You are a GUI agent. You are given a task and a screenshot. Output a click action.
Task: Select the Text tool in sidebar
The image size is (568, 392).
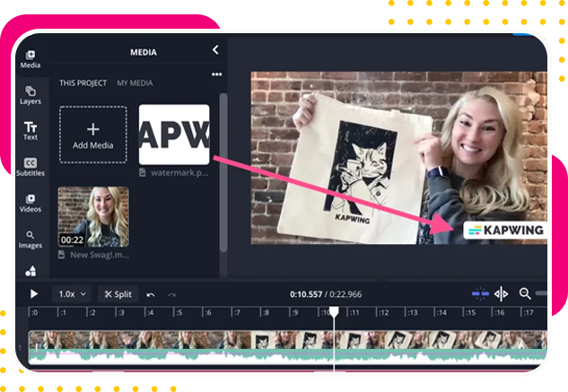[x=31, y=131]
